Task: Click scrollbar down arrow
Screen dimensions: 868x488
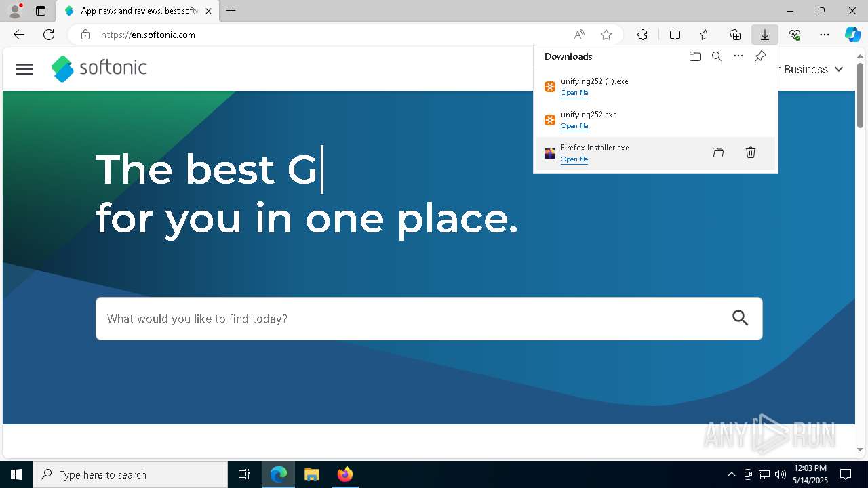Action: click(x=860, y=449)
